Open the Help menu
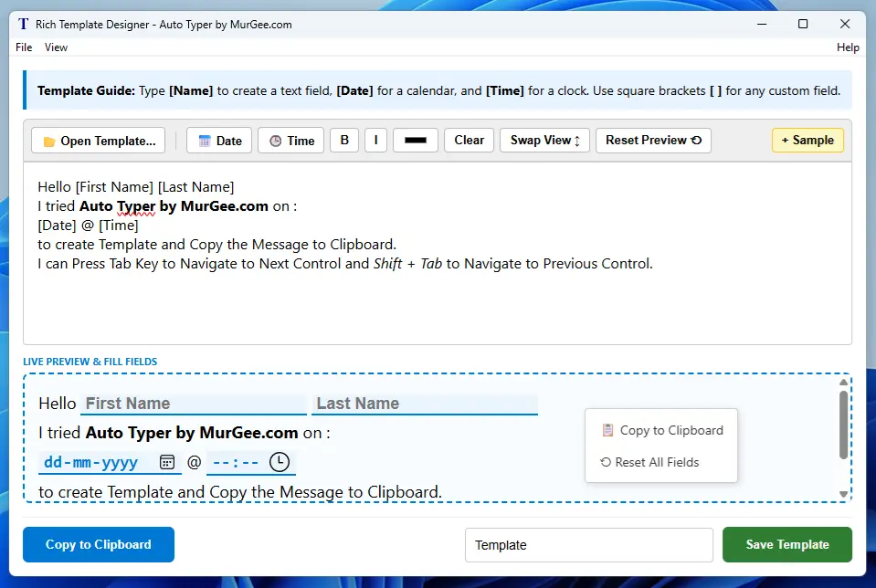 click(x=848, y=47)
